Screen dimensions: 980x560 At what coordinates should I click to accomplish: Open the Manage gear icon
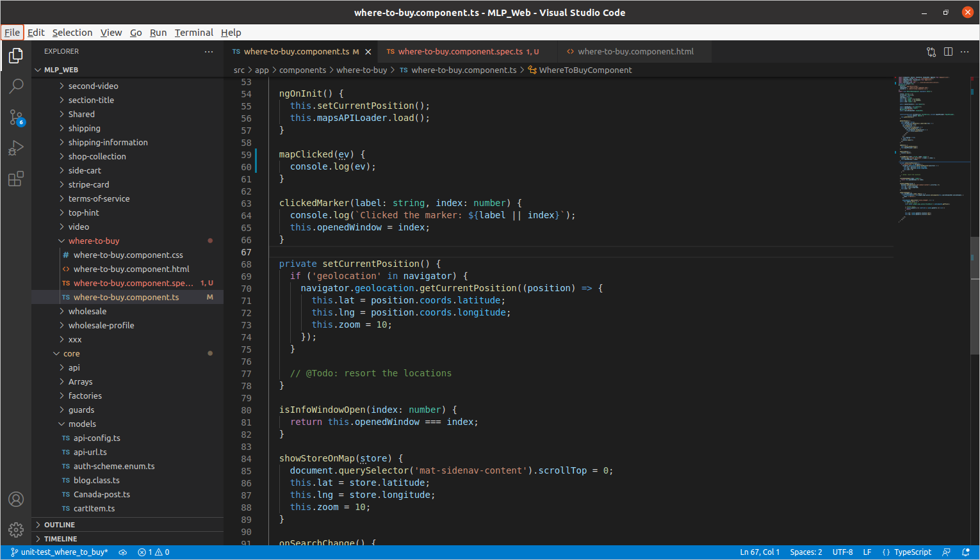16,530
